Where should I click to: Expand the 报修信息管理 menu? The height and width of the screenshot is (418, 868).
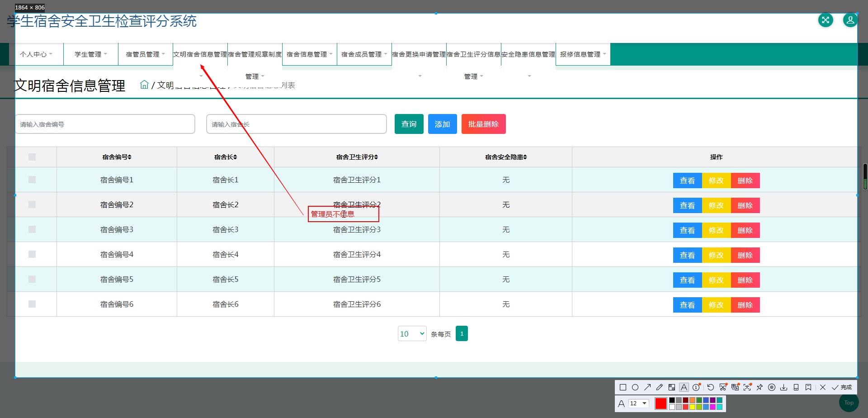(x=583, y=54)
